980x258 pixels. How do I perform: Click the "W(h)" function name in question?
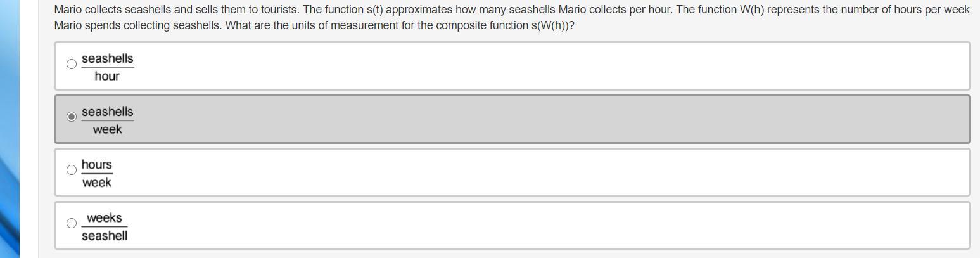click(x=751, y=10)
